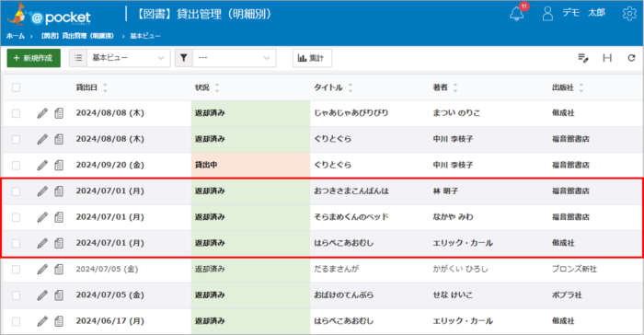Image resolution: width=644 pixels, height=335 pixels.
Task: Open the bulk edit icon in toolbar
Action: (582, 58)
